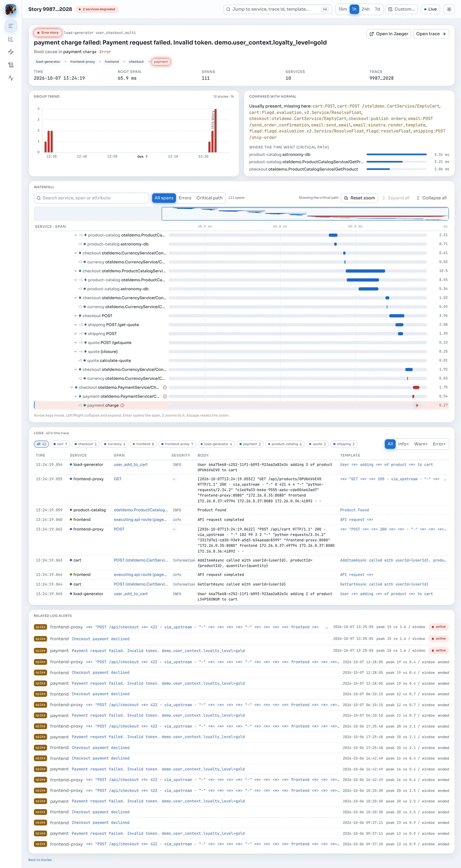Select the 15m time range

point(343,9)
